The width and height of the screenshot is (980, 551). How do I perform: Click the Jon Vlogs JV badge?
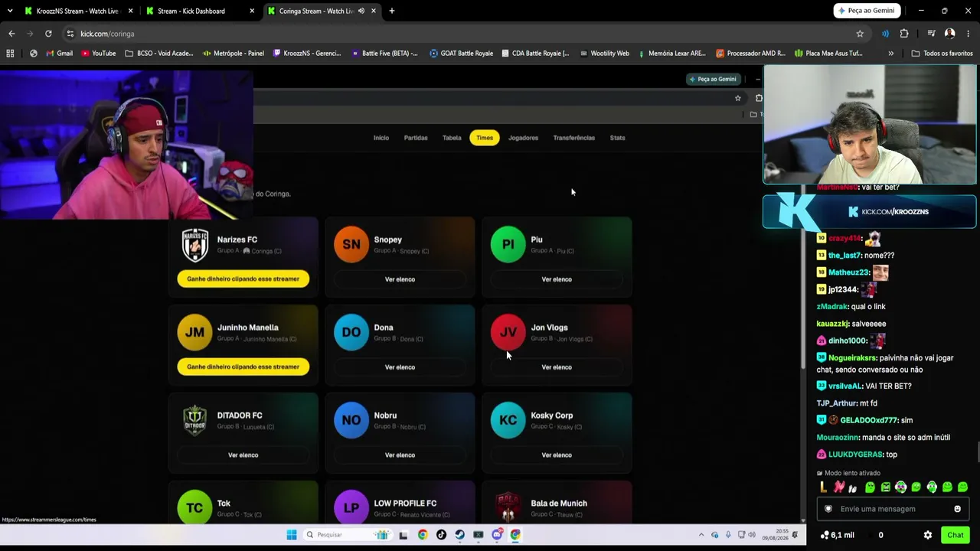(x=508, y=333)
